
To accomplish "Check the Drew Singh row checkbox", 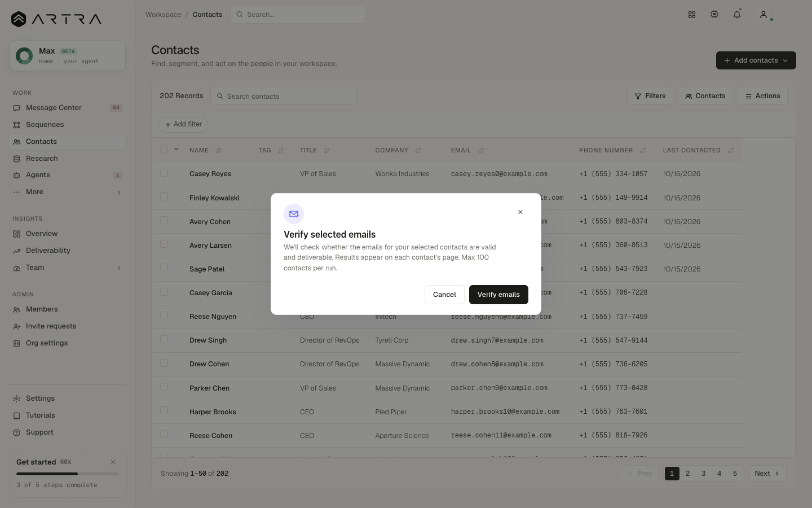I will click(x=164, y=340).
